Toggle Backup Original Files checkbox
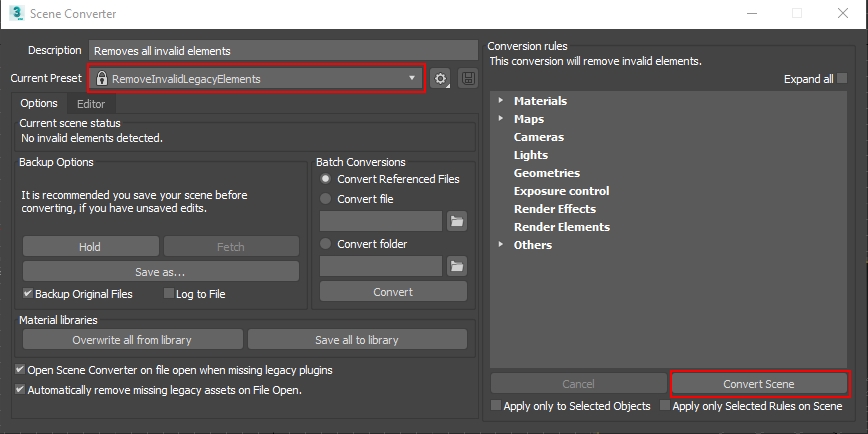Viewport: 868px width, 434px height. pyautogui.click(x=28, y=294)
